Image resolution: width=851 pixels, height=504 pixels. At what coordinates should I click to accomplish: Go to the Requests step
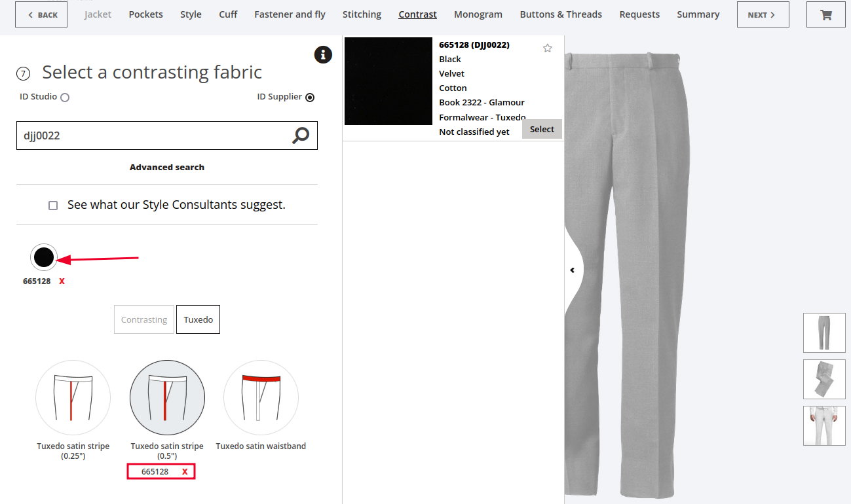(639, 14)
